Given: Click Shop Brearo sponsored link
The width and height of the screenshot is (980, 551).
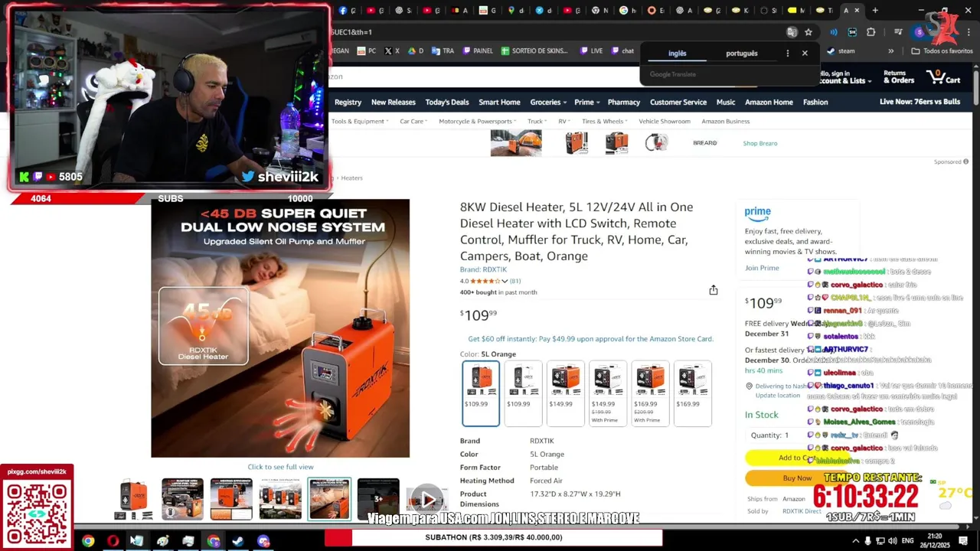Looking at the screenshot, I should pos(759,143).
